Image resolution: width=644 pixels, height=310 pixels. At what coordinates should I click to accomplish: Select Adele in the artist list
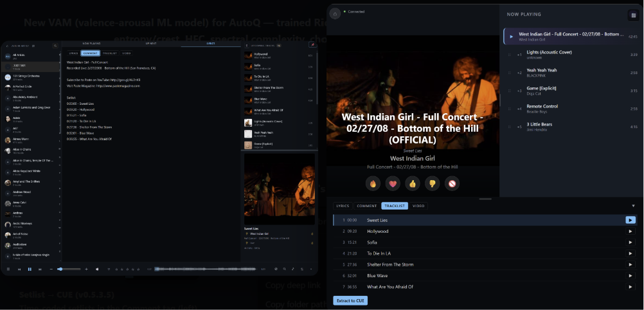pyautogui.click(x=31, y=119)
